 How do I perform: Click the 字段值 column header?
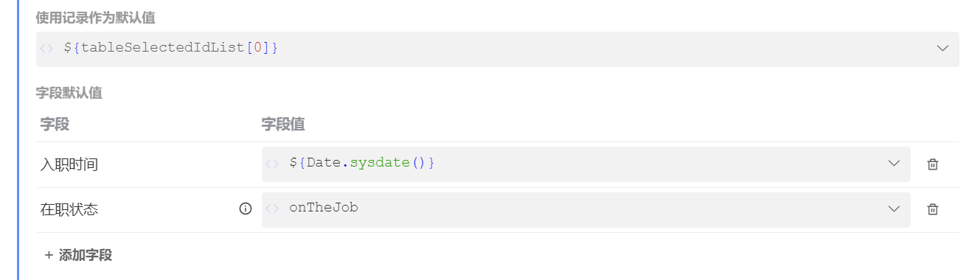(x=283, y=125)
